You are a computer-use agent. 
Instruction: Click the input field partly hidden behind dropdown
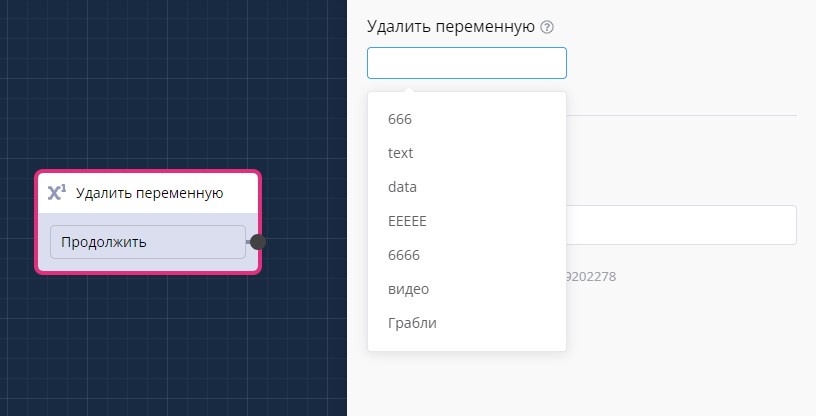pos(680,225)
